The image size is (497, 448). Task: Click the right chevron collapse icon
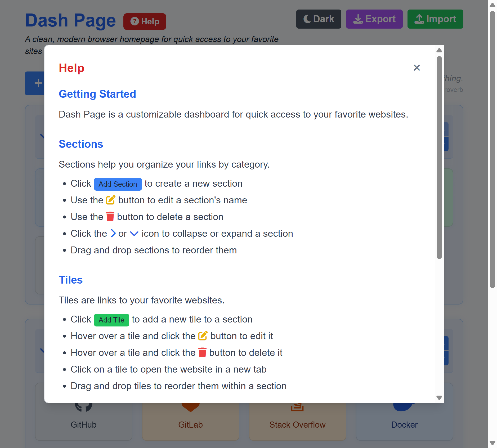pyautogui.click(x=113, y=233)
